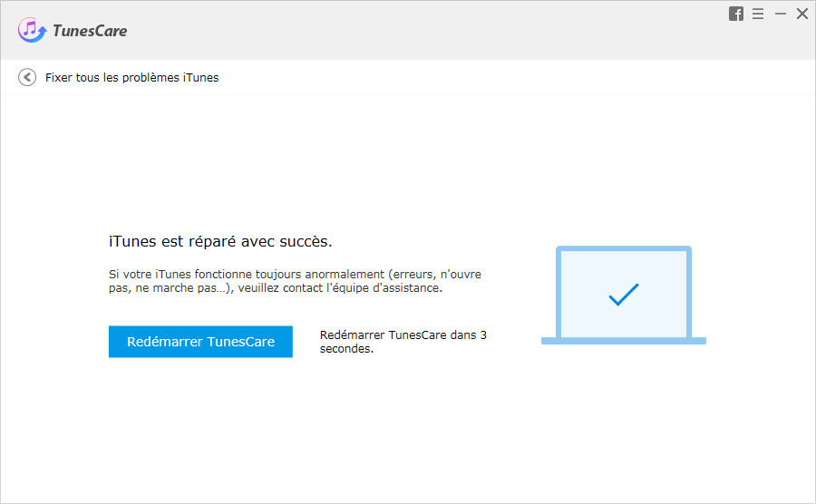The image size is (816, 504).
Task: Click the TunesCare title text
Action: (x=90, y=31)
